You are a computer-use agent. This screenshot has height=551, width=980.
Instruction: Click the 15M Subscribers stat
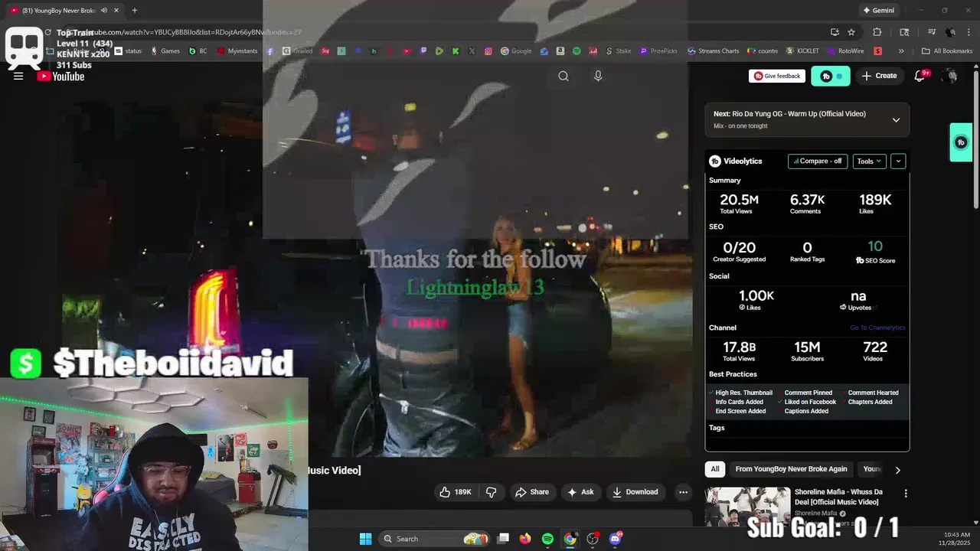(x=807, y=351)
